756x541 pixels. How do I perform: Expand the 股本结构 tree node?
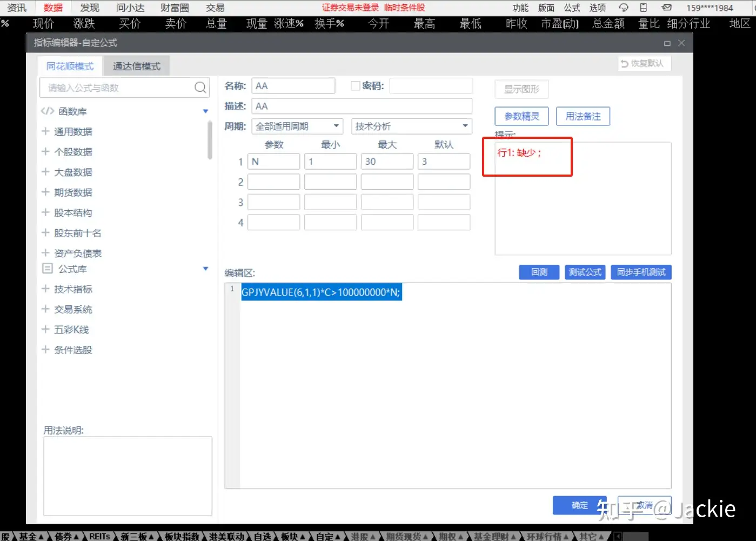pyautogui.click(x=45, y=212)
